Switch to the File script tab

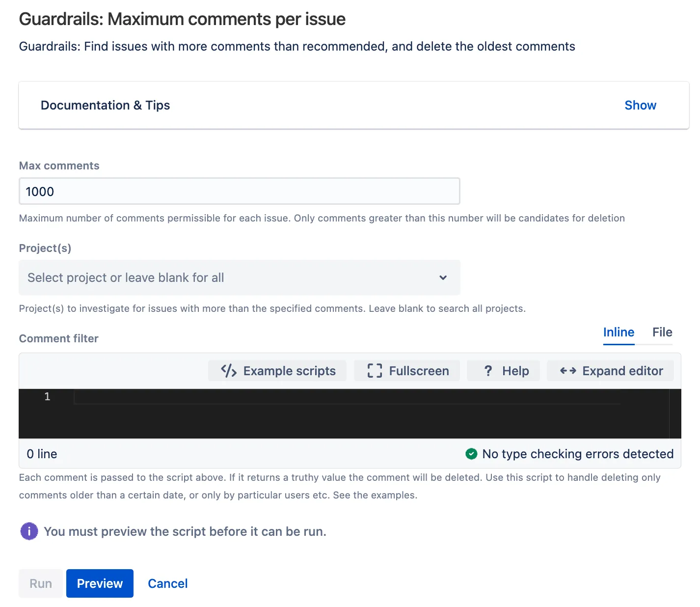(662, 332)
